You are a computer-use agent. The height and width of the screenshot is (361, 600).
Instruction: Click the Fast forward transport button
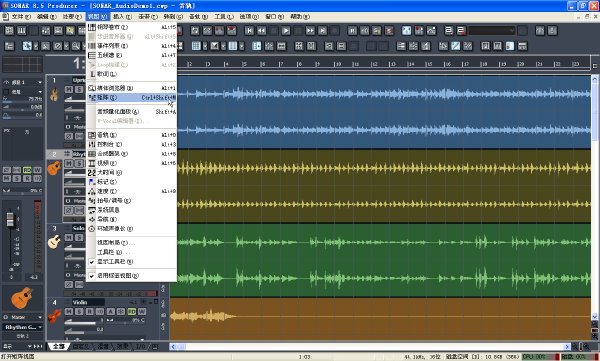310,31
